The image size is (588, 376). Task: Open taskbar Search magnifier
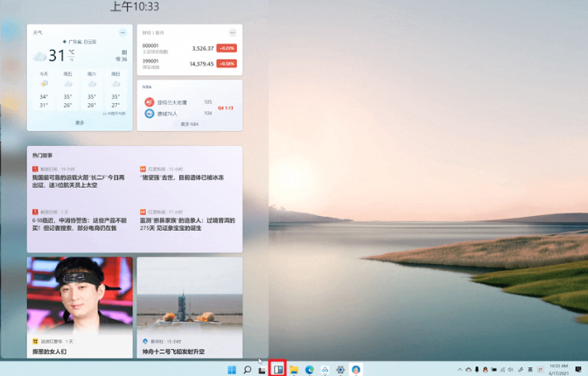[247, 370]
